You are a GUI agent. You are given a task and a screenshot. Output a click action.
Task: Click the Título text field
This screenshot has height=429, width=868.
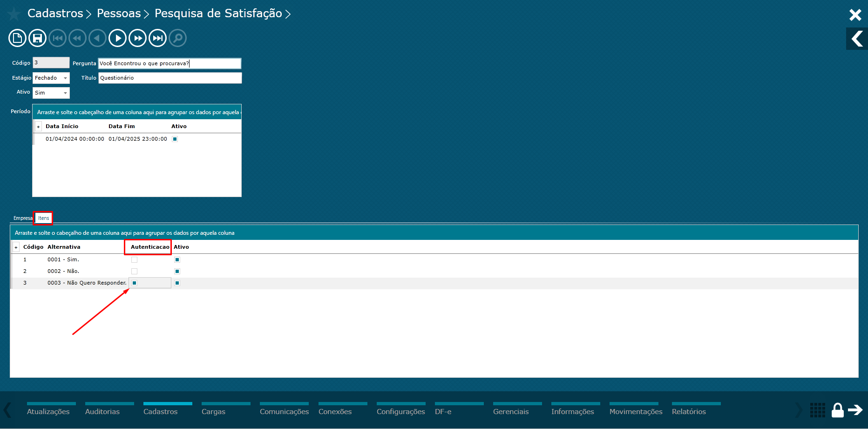coord(170,78)
